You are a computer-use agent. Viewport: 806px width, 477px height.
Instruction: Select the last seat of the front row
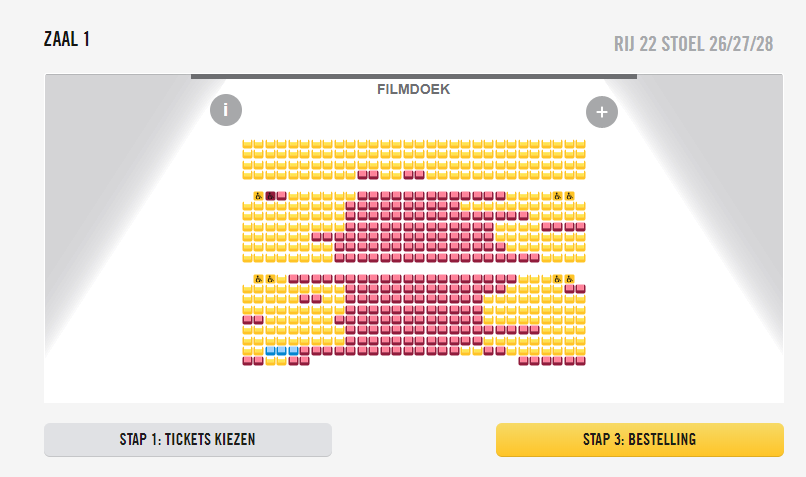580,145
